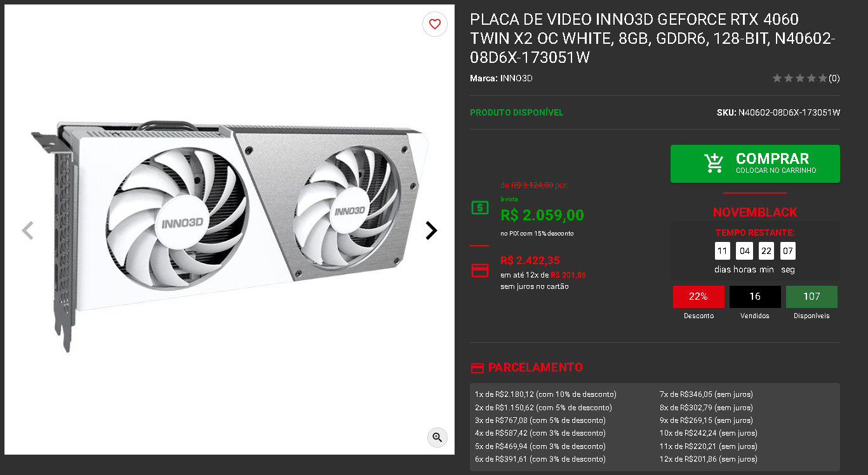Click the shopping cart icon in Comprar

click(x=714, y=163)
